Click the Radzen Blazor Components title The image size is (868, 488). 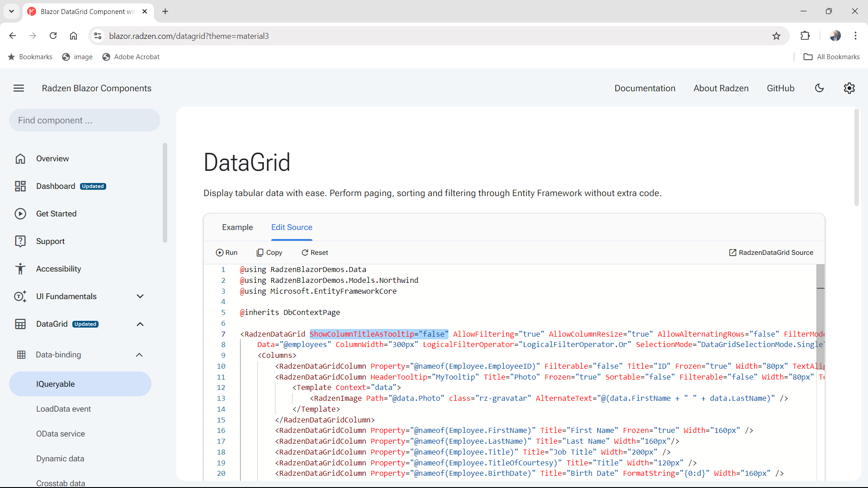(97, 88)
